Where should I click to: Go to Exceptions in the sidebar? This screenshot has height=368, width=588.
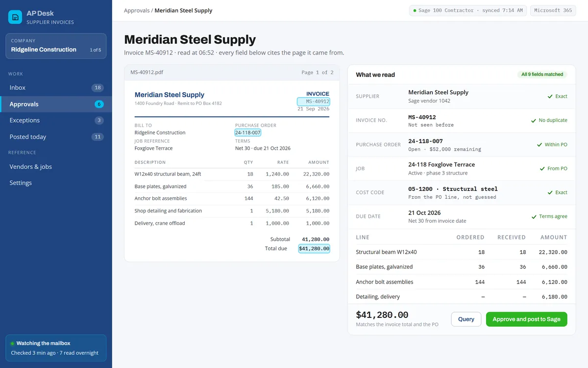pos(56,120)
